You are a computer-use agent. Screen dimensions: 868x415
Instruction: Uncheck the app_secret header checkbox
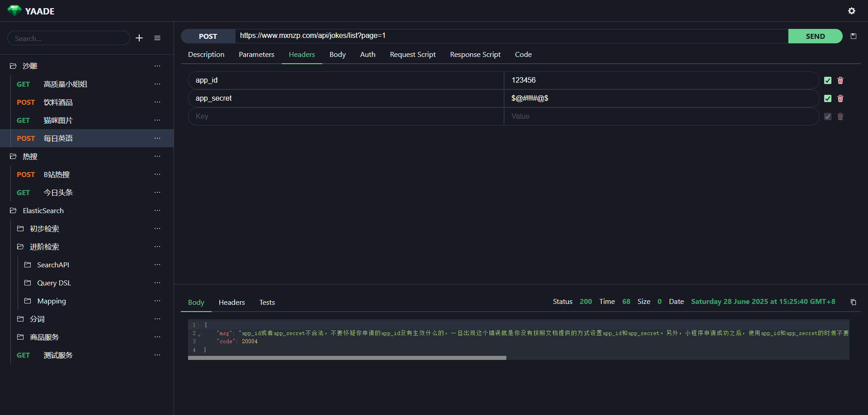pos(828,98)
